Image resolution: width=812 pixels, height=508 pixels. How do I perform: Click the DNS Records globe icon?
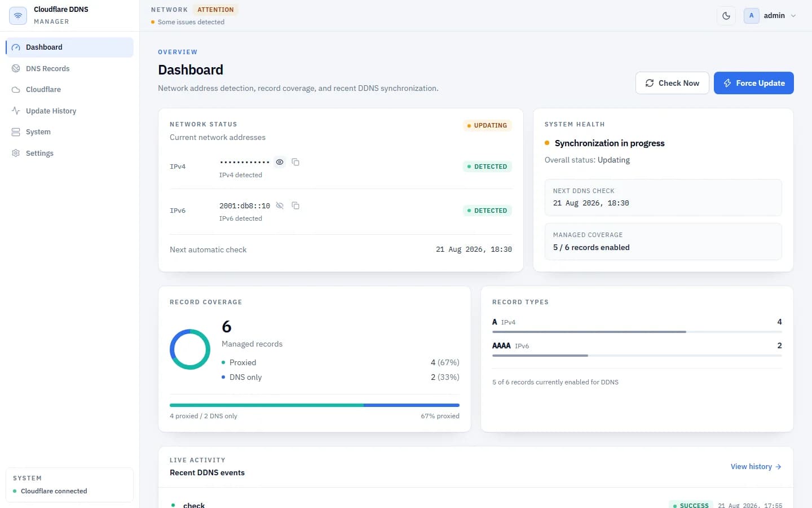coord(16,68)
